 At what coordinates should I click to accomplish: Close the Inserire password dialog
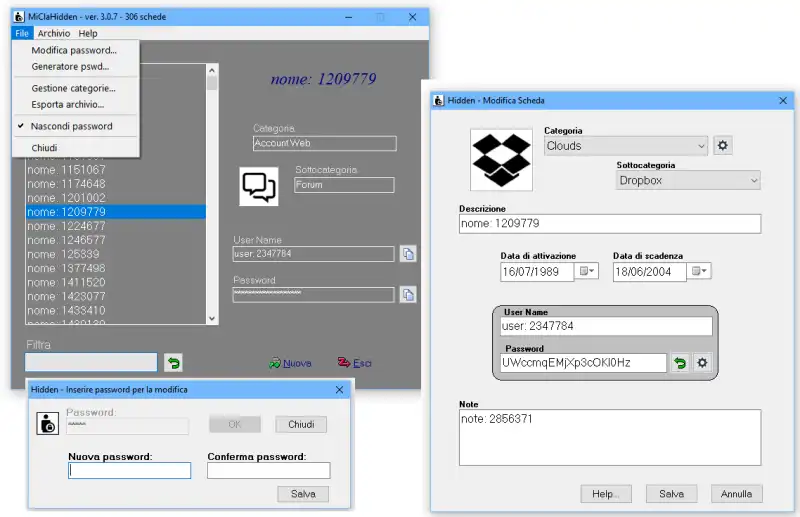click(339, 389)
